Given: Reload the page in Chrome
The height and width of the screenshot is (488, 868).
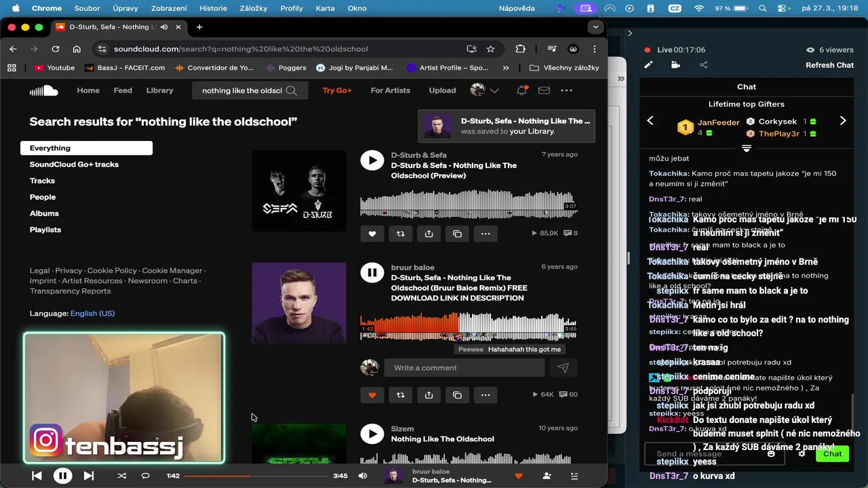Looking at the screenshot, I should click(x=56, y=49).
